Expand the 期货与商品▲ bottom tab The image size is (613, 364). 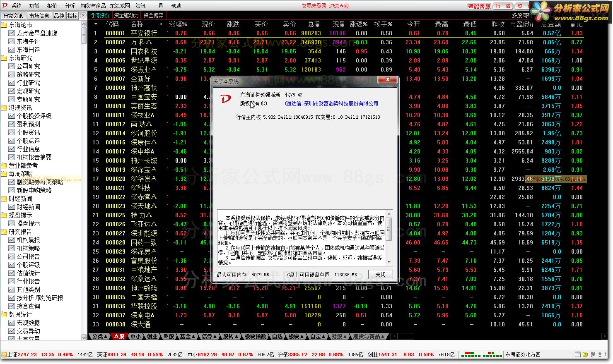[369, 336]
